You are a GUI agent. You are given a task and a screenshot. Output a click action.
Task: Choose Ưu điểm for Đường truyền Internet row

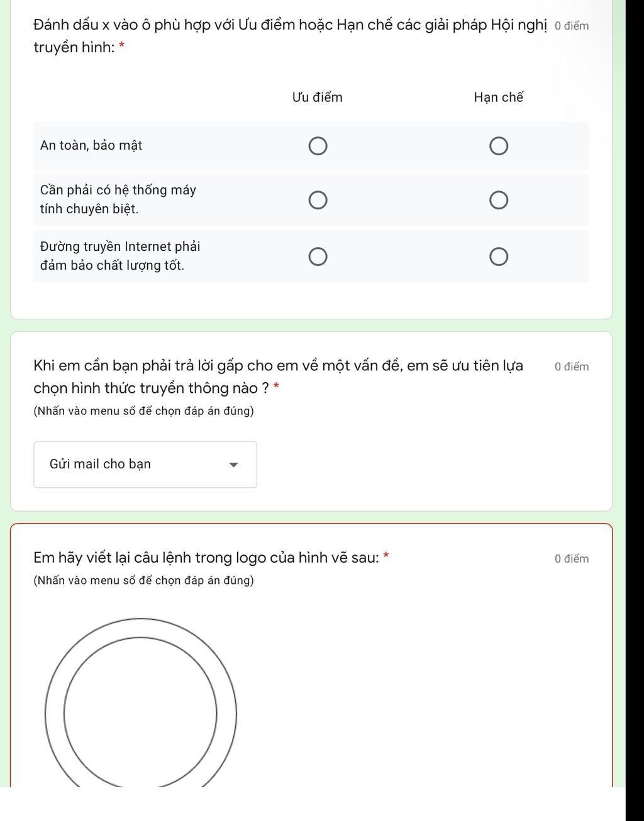tap(318, 257)
